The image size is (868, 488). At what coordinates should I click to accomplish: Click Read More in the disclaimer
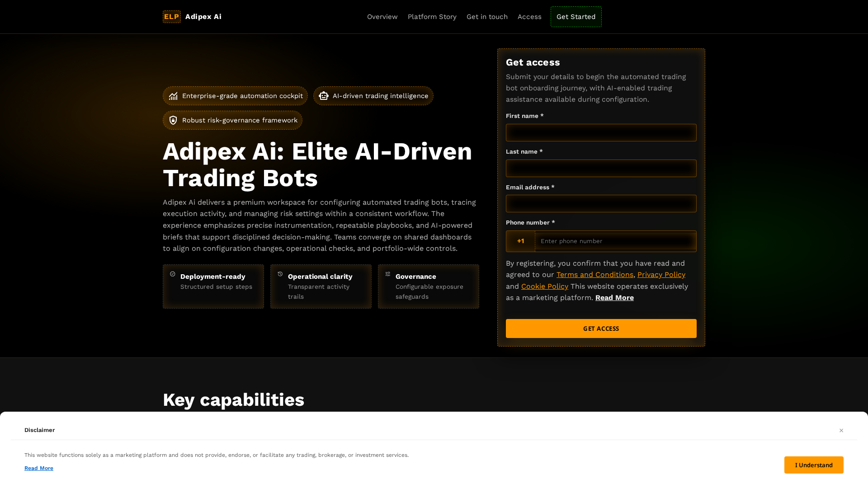pyautogui.click(x=39, y=468)
